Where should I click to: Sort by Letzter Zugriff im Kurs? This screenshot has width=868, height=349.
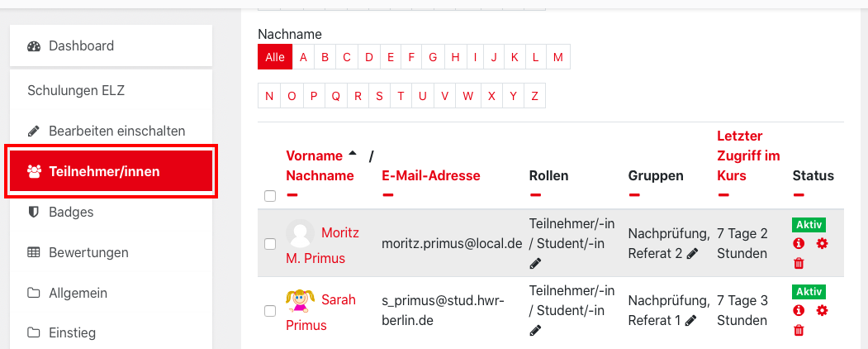[x=747, y=155]
